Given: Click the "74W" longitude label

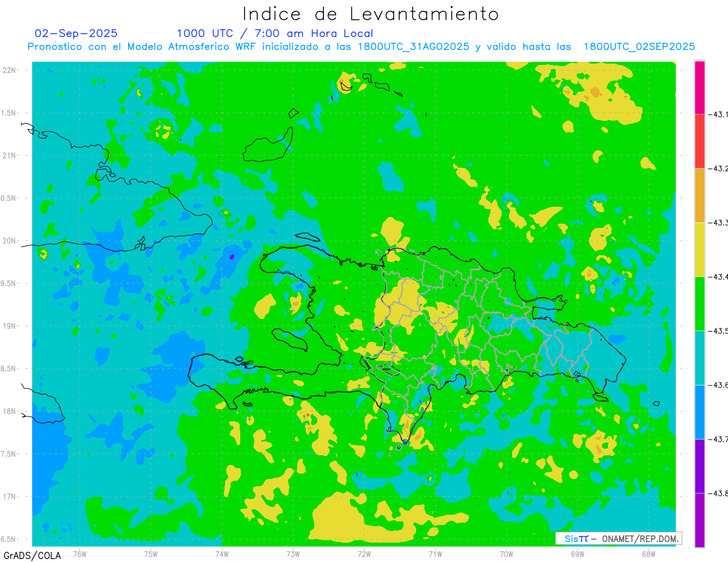Looking at the screenshot, I should 221,554.
